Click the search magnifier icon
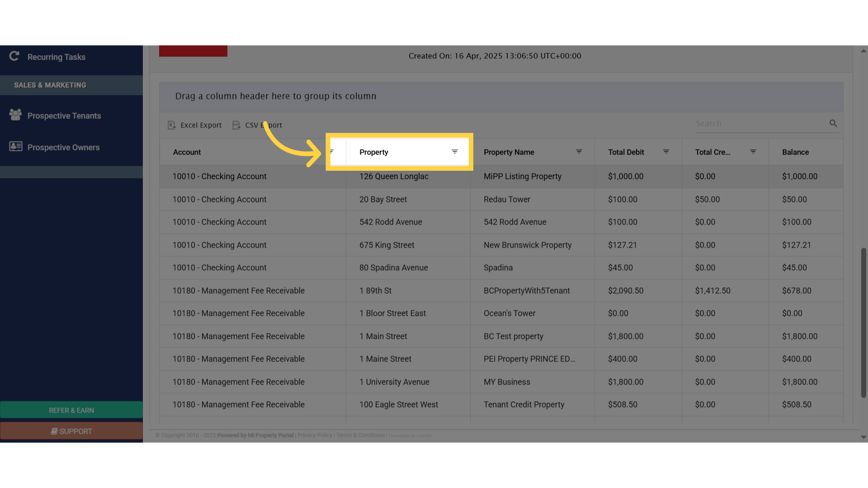The width and height of the screenshot is (868, 488). [833, 123]
